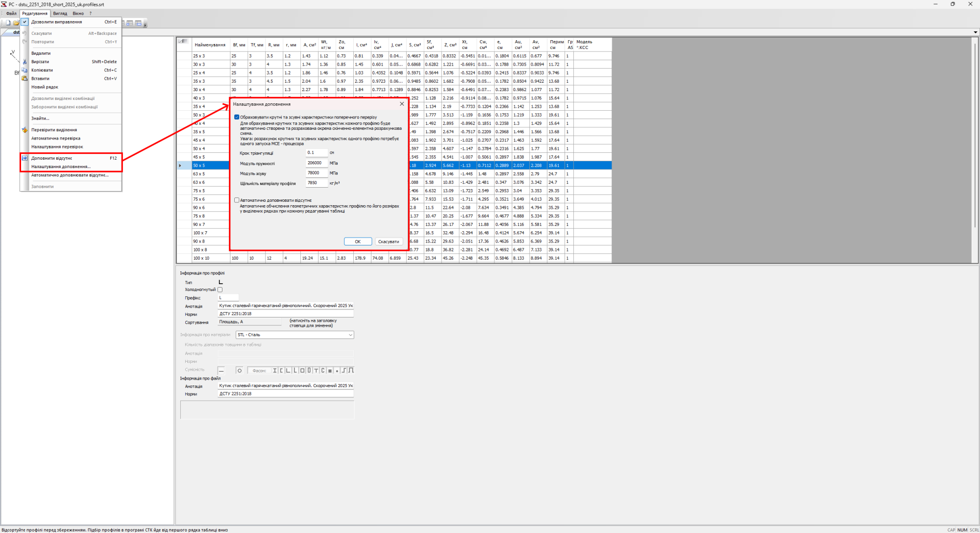Open the STL - Сталь material dropdown
The image size is (980, 533).
coord(294,335)
